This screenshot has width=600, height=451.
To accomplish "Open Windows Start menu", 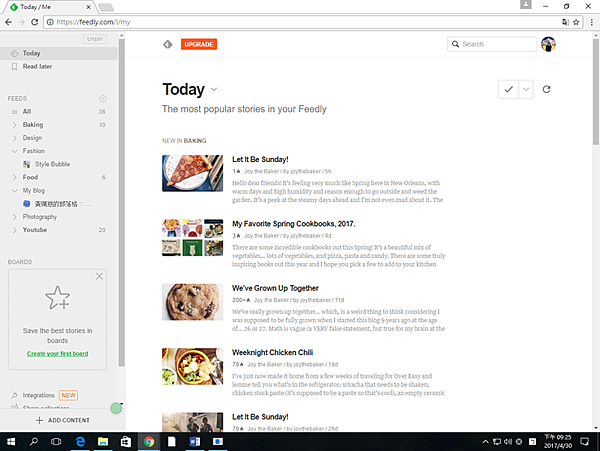I will (11, 442).
